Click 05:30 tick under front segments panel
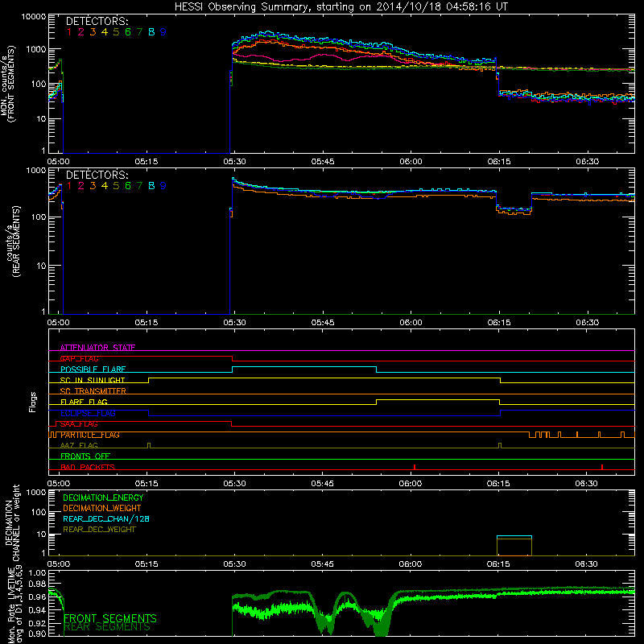The width and height of the screenshot is (644, 644). coord(234,162)
